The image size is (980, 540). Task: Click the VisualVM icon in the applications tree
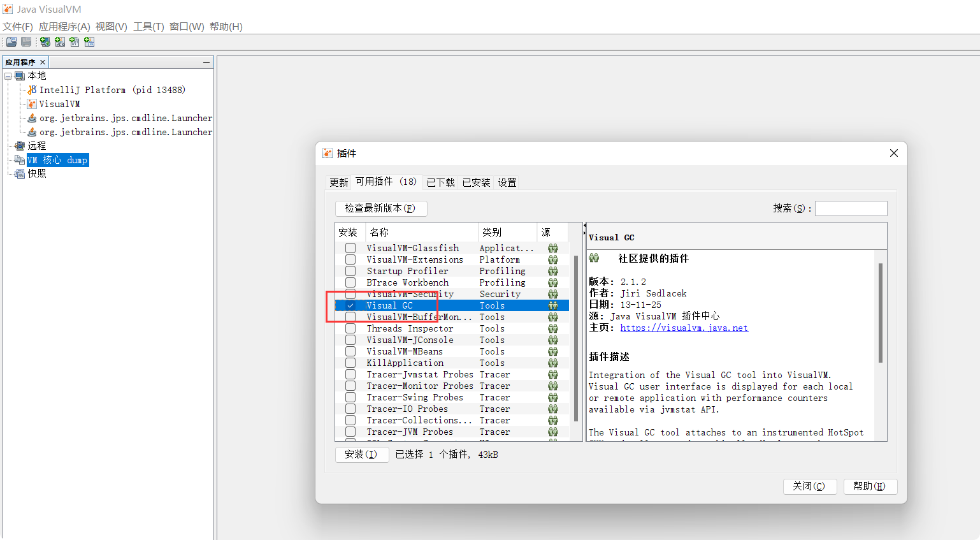[32, 104]
